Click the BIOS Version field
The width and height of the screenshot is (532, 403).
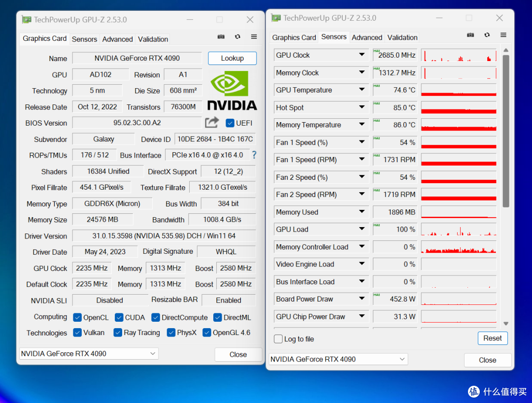coord(137,123)
